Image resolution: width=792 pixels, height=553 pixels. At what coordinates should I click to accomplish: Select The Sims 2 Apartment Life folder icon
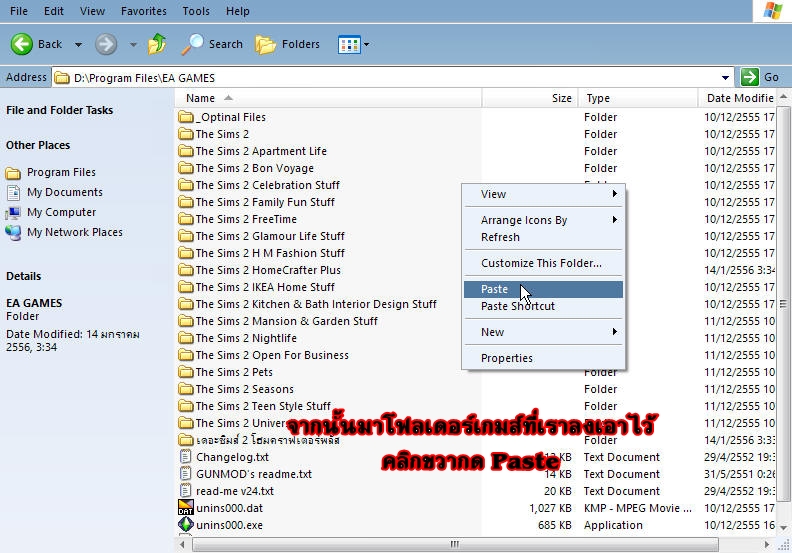186,151
